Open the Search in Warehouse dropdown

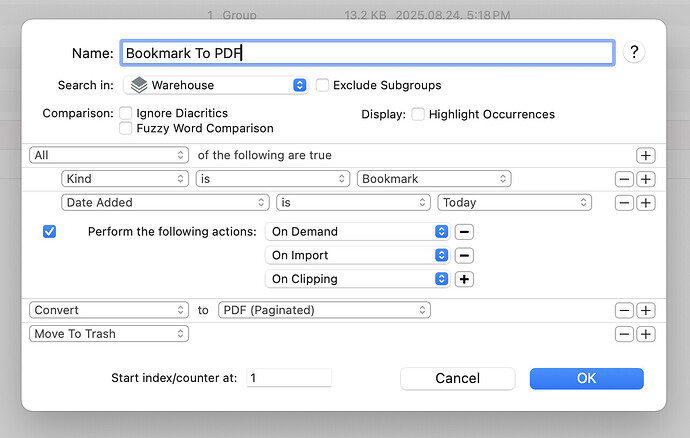(x=215, y=86)
